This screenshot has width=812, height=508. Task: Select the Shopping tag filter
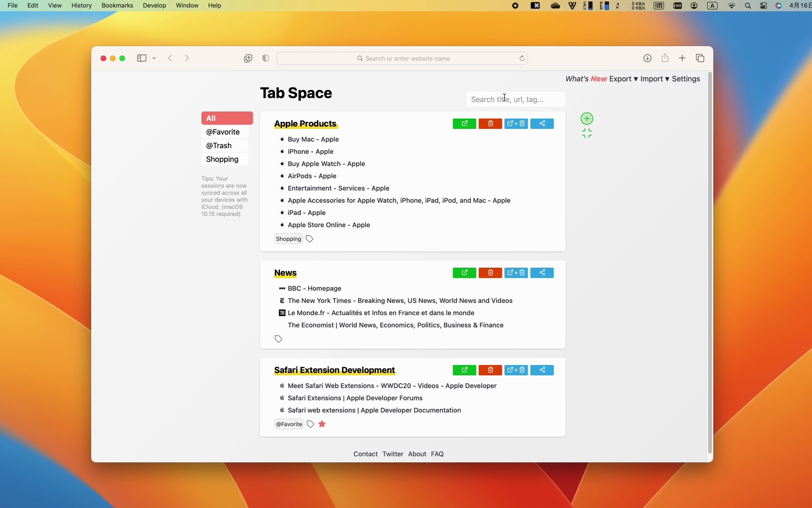point(225,159)
